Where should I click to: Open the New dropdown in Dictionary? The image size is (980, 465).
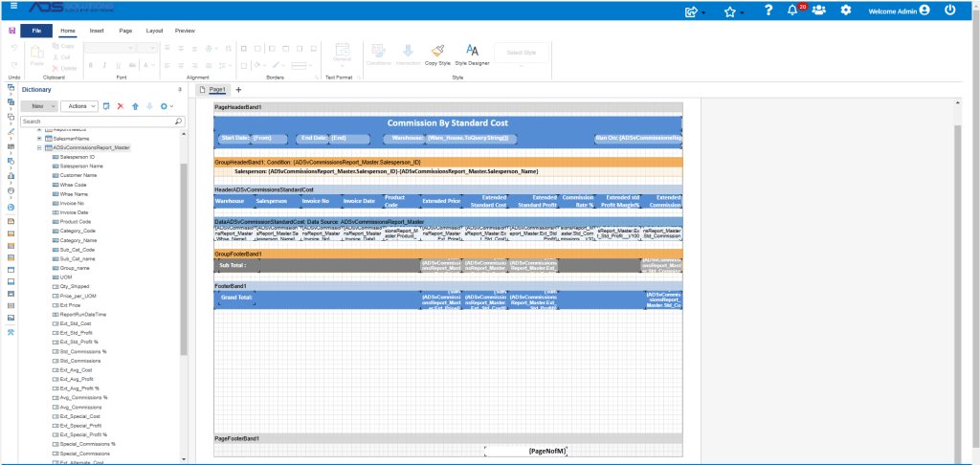pyautogui.click(x=39, y=106)
